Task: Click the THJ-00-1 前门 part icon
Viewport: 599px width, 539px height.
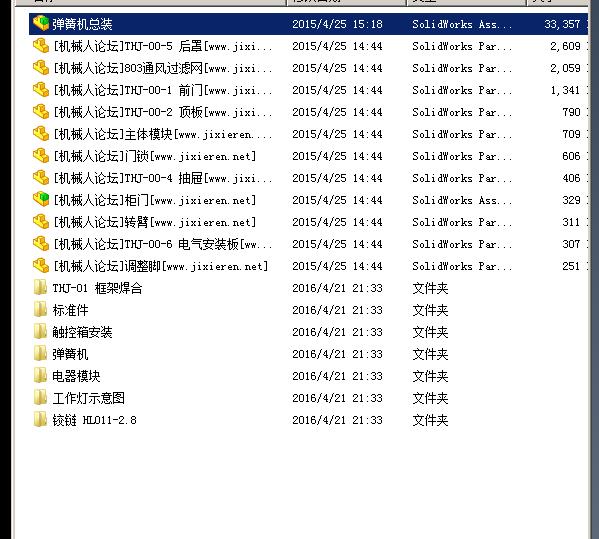Action: coord(41,90)
